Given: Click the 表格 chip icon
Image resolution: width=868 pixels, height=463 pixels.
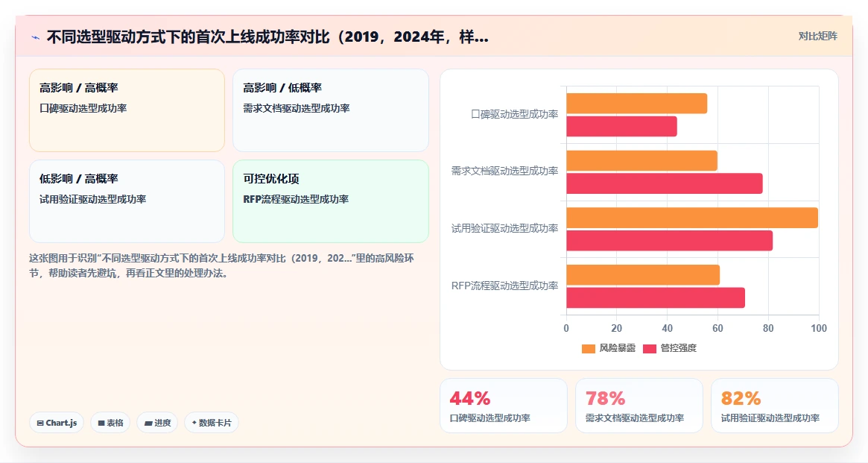Looking at the screenshot, I should point(101,423).
